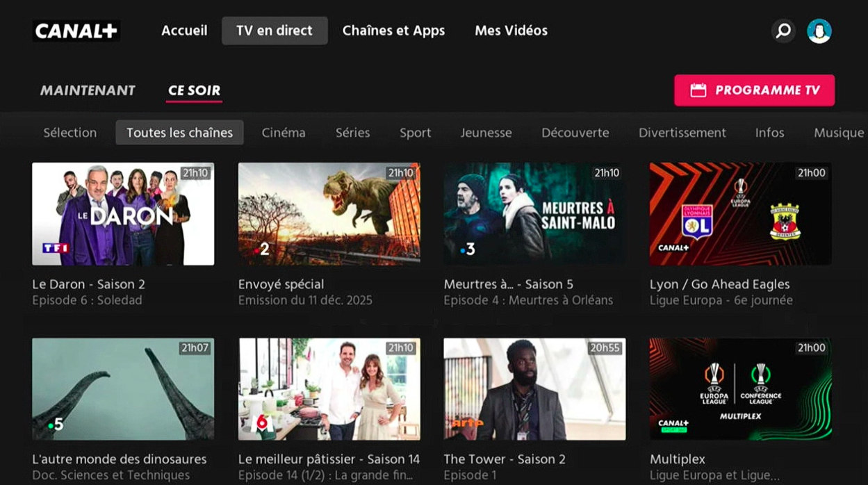Open Envoyé spécial dinosaur thumbnail
Image resolution: width=868 pixels, height=485 pixels.
click(329, 214)
